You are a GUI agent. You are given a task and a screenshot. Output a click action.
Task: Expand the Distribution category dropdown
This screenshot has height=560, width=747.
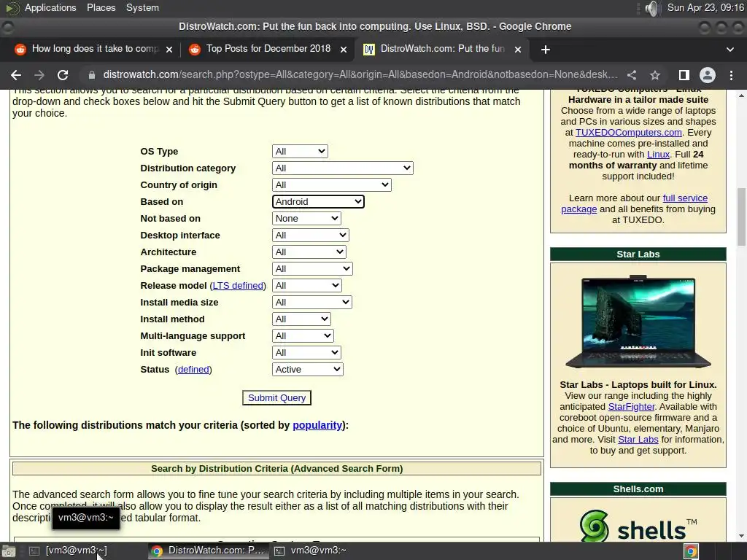[x=343, y=168]
